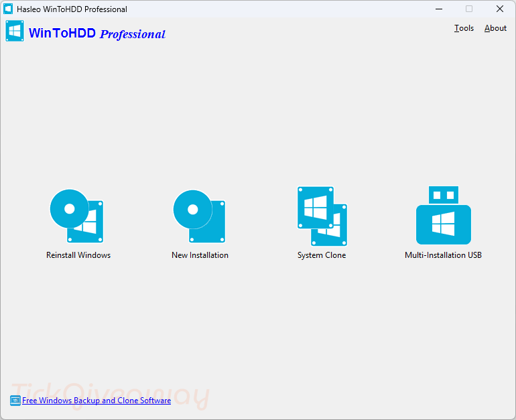The height and width of the screenshot is (420, 516).
Task: Launch the Multi-Installation USB drive icon
Action: 443,215
